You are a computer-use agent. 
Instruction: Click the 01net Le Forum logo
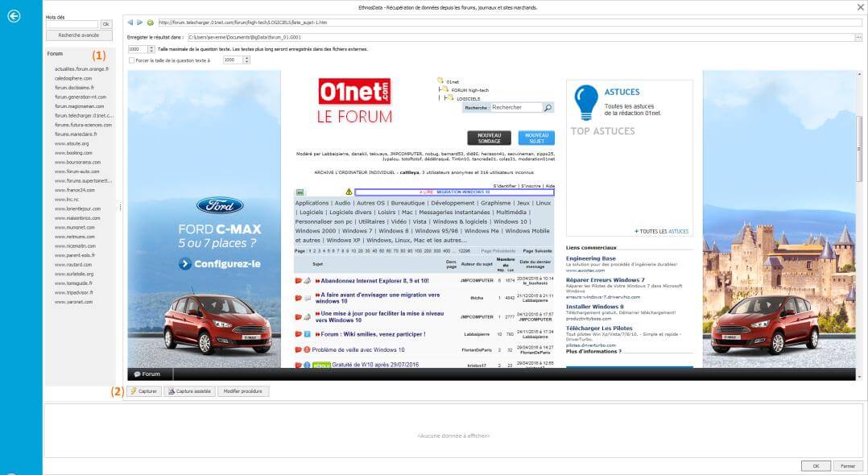click(354, 101)
